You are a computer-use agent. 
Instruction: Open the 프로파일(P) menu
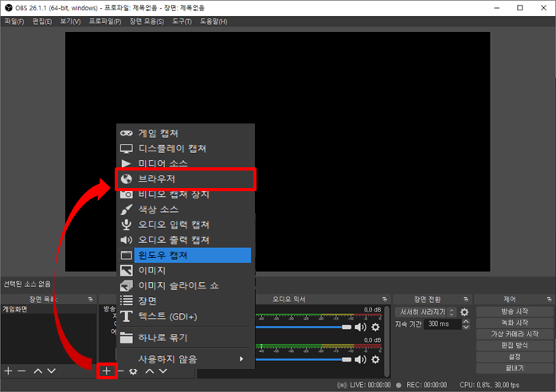[105, 22]
